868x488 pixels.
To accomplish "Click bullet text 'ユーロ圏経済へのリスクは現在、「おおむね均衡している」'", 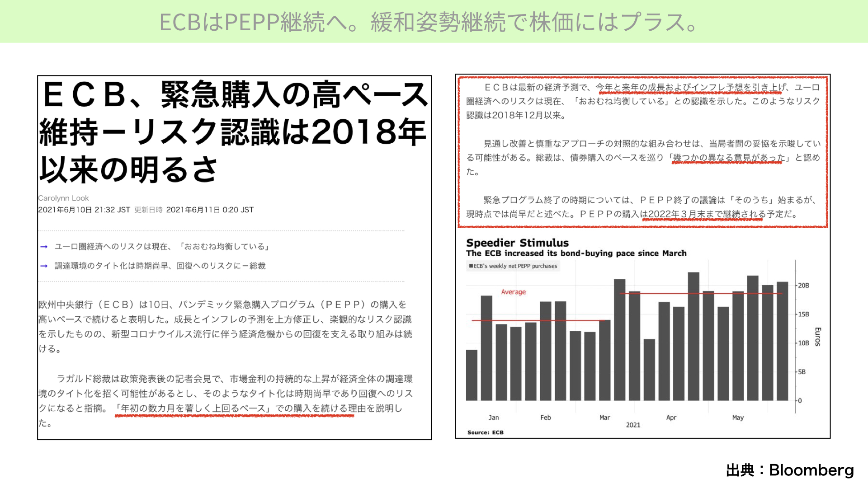I will (x=163, y=246).
